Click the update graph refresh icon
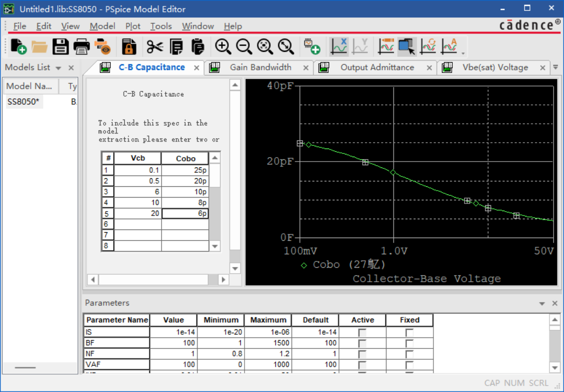 [428, 46]
